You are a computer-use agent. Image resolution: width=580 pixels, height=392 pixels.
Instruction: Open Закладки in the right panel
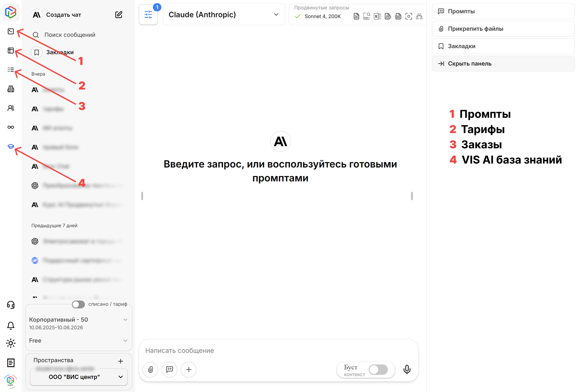click(503, 46)
